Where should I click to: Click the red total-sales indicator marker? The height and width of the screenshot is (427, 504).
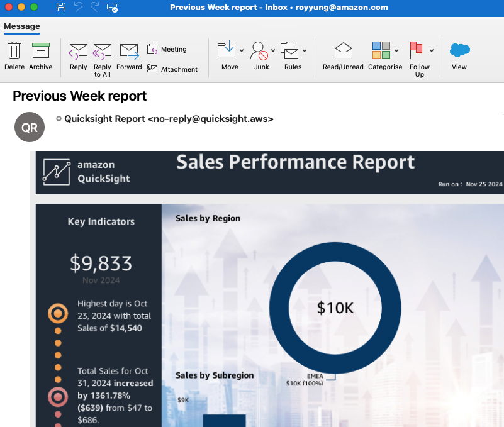[58, 397]
